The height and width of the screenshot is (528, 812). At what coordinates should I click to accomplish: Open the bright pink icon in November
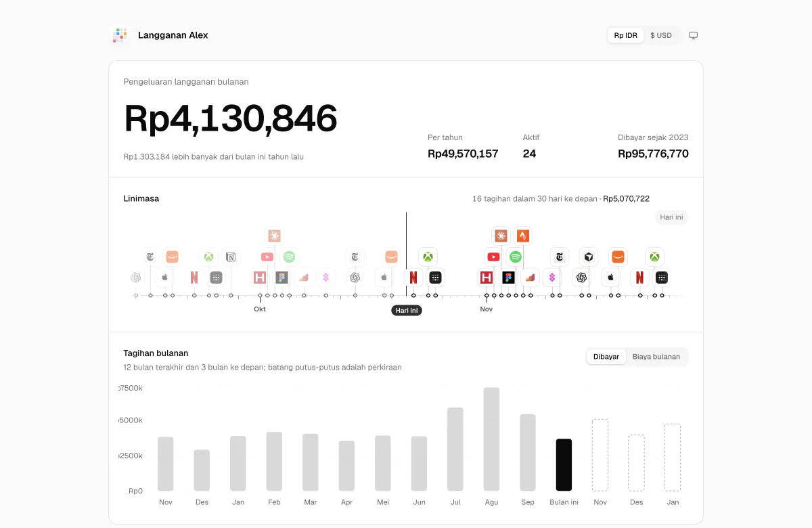pyautogui.click(x=552, y=278)
